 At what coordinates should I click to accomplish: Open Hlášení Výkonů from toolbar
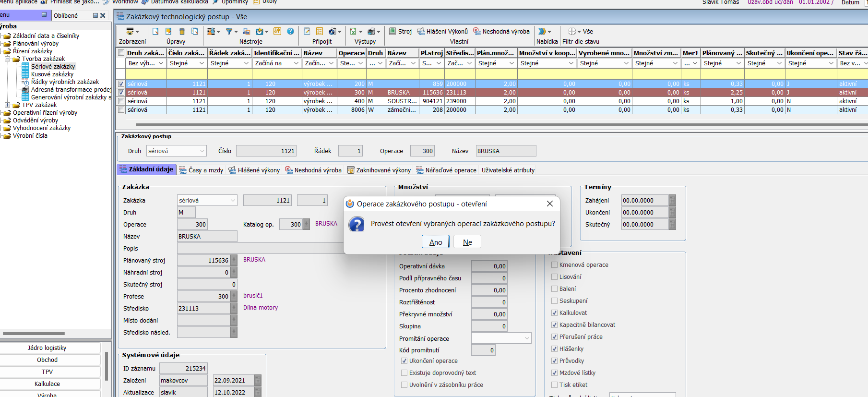coord(442,32)
